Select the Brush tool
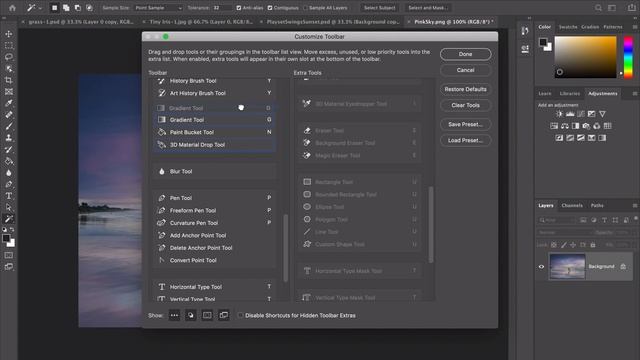 pyautogui.click(x=9, y=126)
